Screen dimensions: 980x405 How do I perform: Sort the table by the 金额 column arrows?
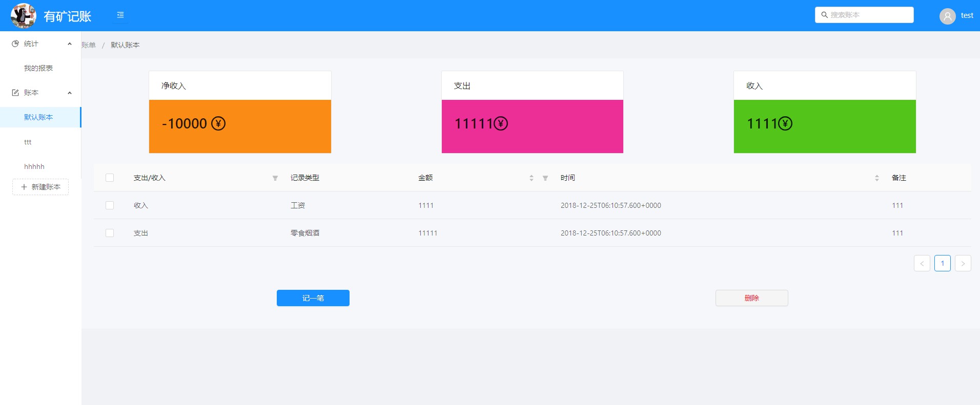click(532, 178)
